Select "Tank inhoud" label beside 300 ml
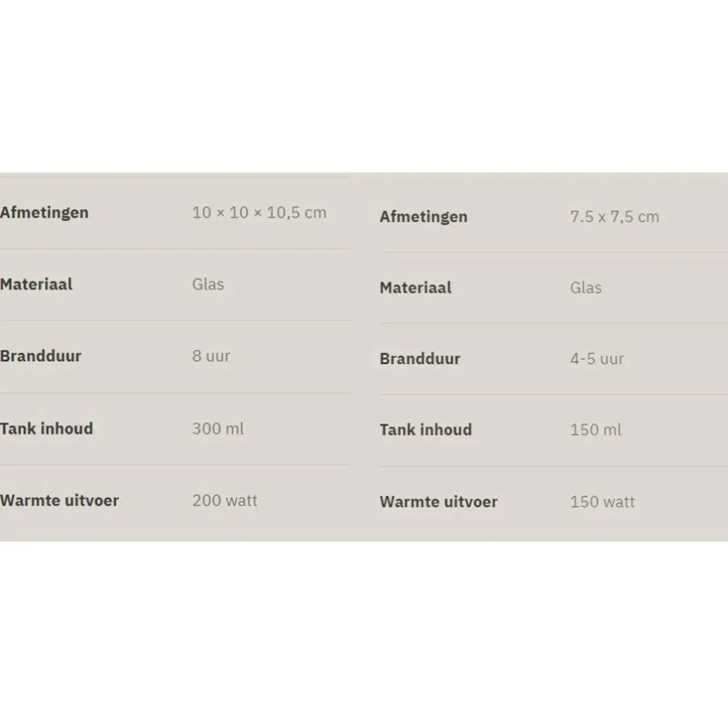The image size is (728, 728). point(46,429)
